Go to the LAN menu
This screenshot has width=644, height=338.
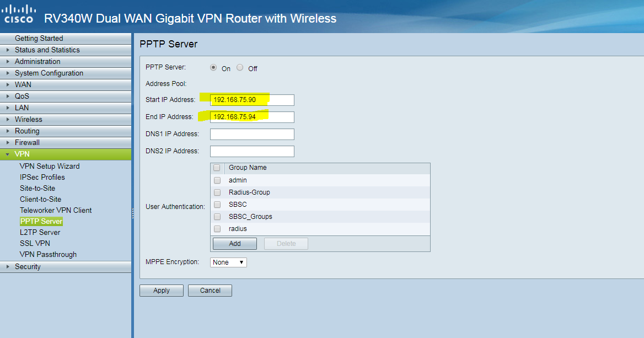point(66,108)
